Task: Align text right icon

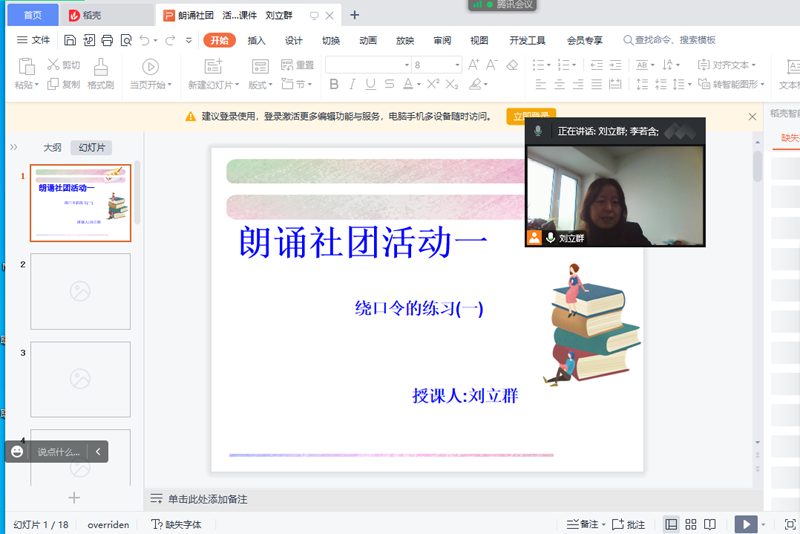Action: pyautogui.click(x=578, y=84)
